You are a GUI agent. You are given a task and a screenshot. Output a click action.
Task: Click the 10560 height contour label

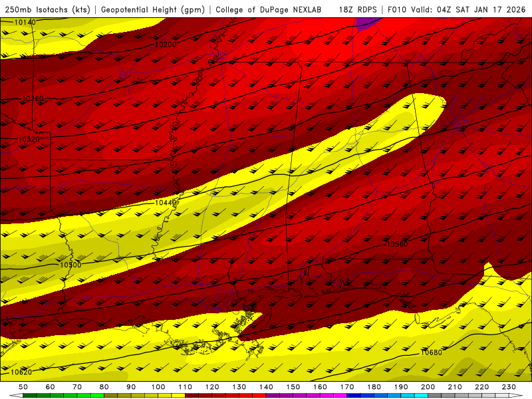click(x=397, y=244)
